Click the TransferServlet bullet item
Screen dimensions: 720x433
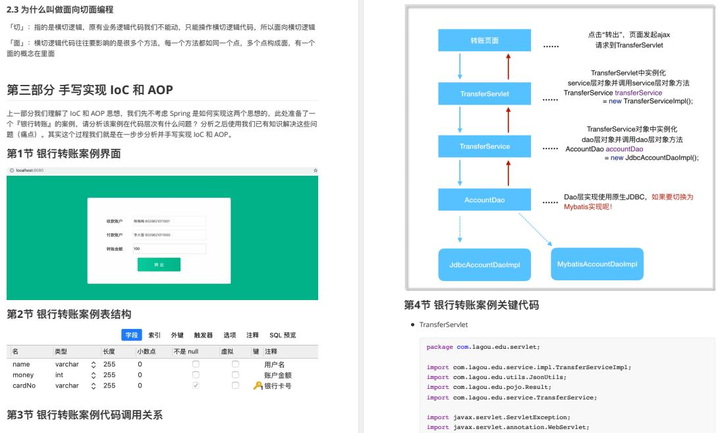tap(443, 325)
